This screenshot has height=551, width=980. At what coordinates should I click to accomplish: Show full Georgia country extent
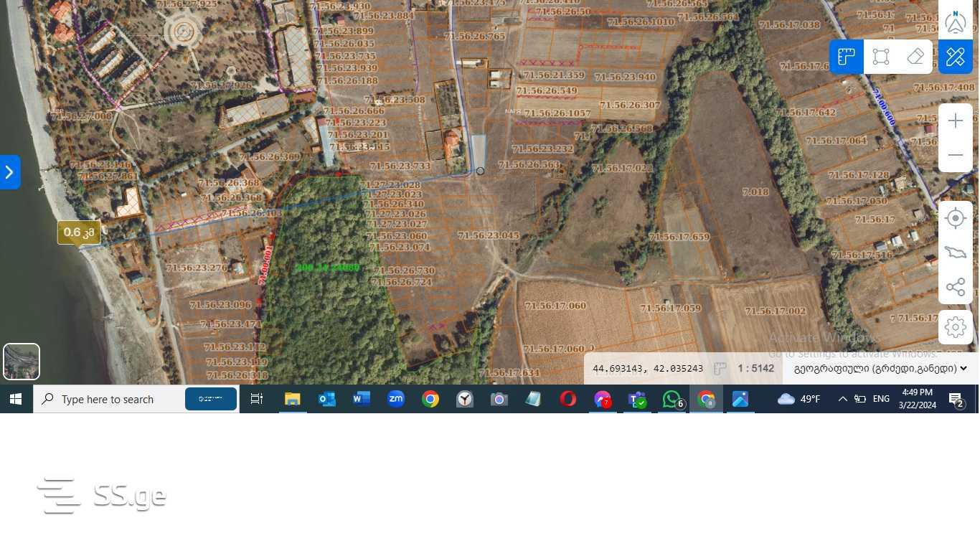point(956,253)
